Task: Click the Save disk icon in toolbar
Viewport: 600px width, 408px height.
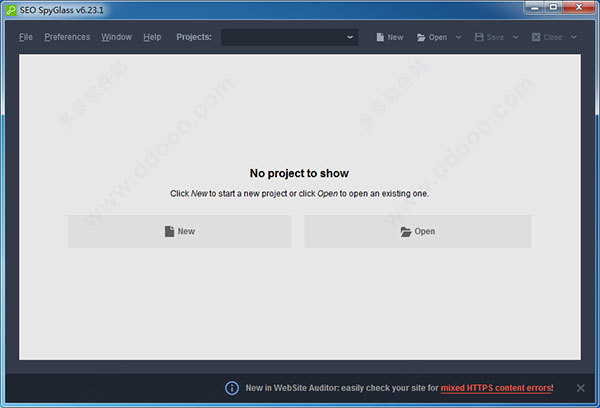Action: (x=479, y=37)
